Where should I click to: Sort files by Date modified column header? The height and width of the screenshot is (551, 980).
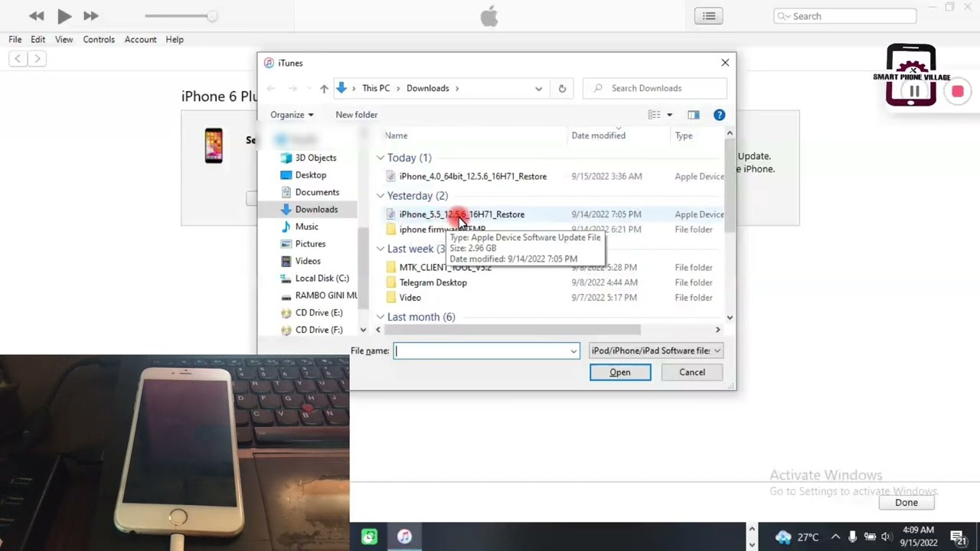click(x=598, y=135)
